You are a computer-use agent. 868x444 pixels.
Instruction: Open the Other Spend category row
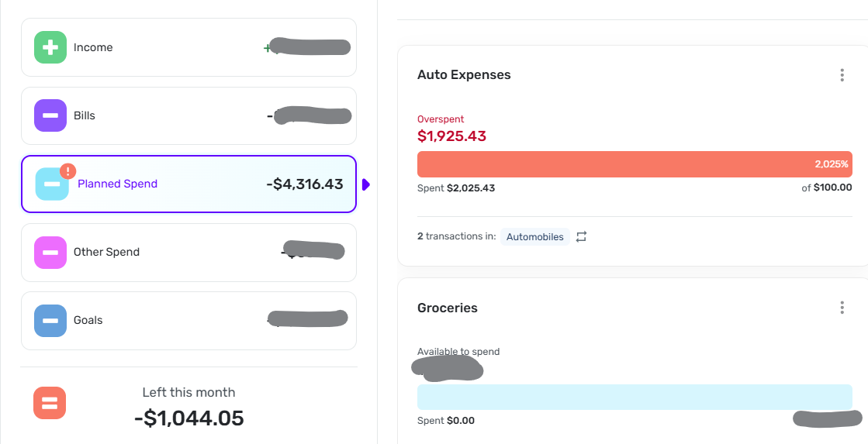188,252
